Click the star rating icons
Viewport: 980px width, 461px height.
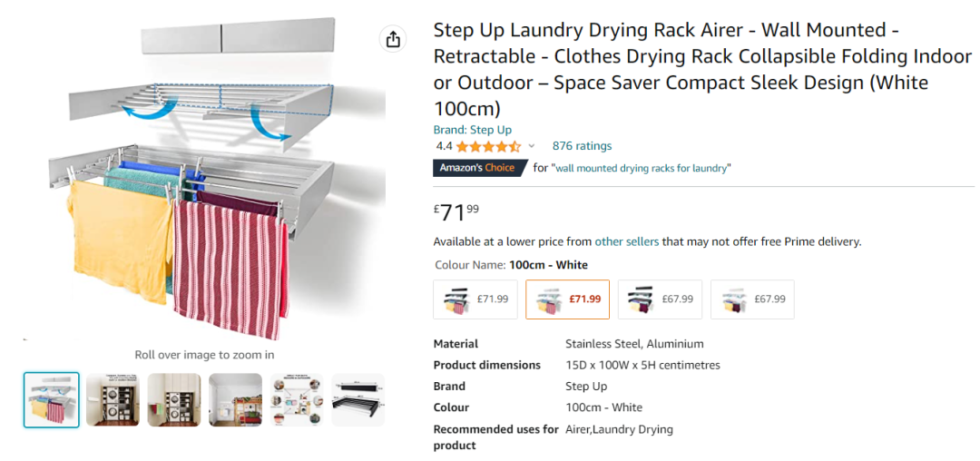(488, 146)
